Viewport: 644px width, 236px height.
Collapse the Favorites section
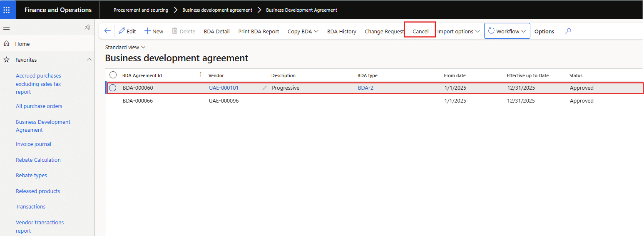click(x=89, y=60)
